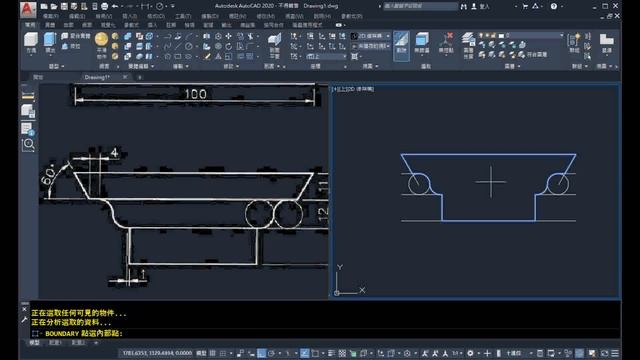Open the 2D wireframe visual style dropdown
Screen dimensions: 640x360
point(370,36)
